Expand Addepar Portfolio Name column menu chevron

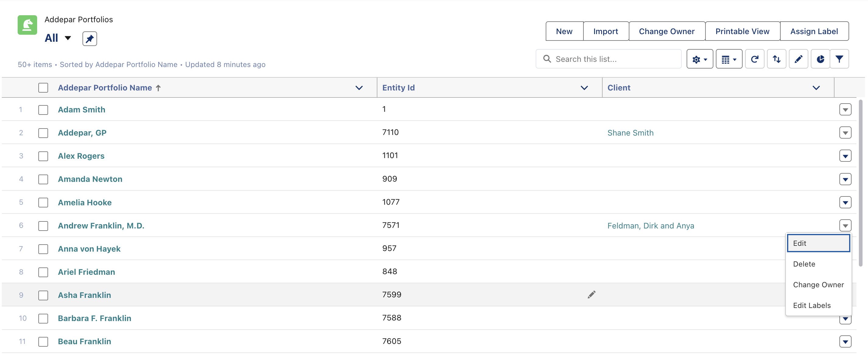pos(359,88)
